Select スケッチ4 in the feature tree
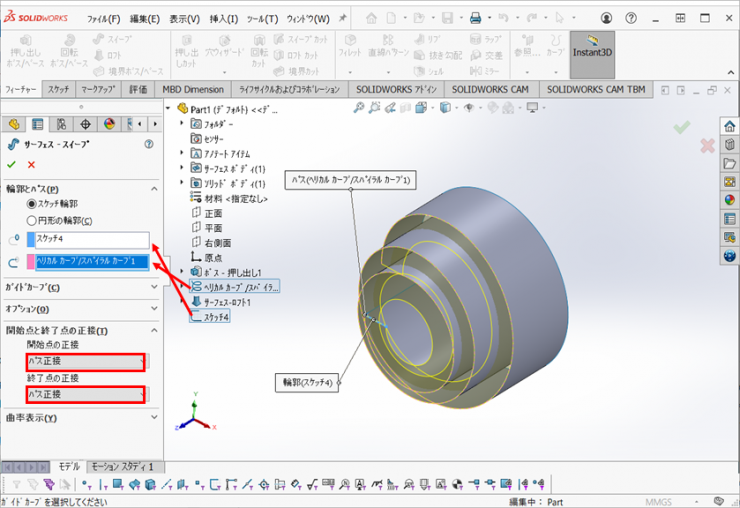Viewport: 740px width, 508px height. tap(215, 317)
